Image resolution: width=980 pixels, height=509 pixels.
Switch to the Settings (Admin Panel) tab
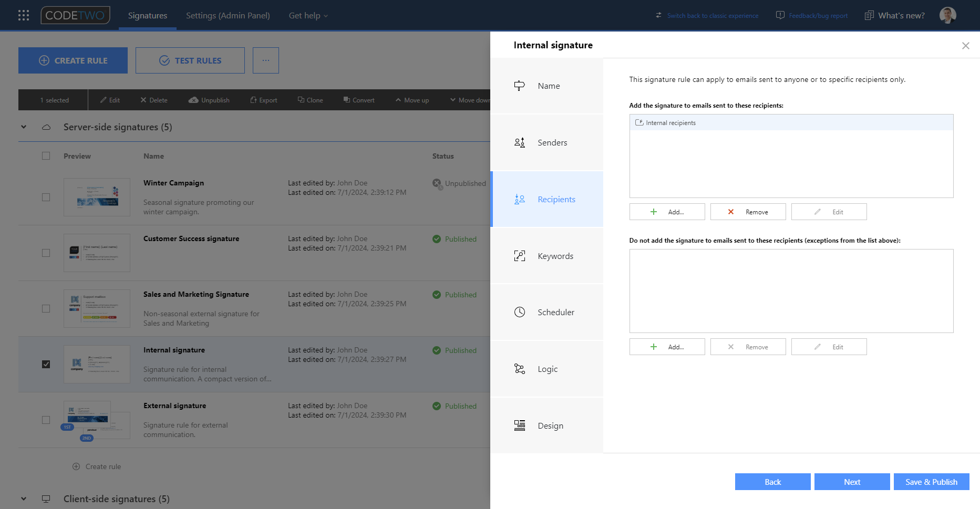click(228, 15)
